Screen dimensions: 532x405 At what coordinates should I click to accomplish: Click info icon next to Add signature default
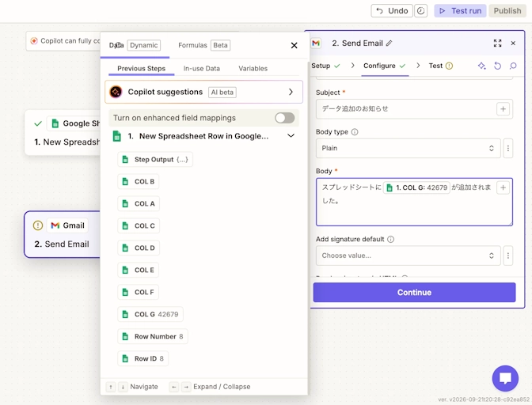click(390, 239)
